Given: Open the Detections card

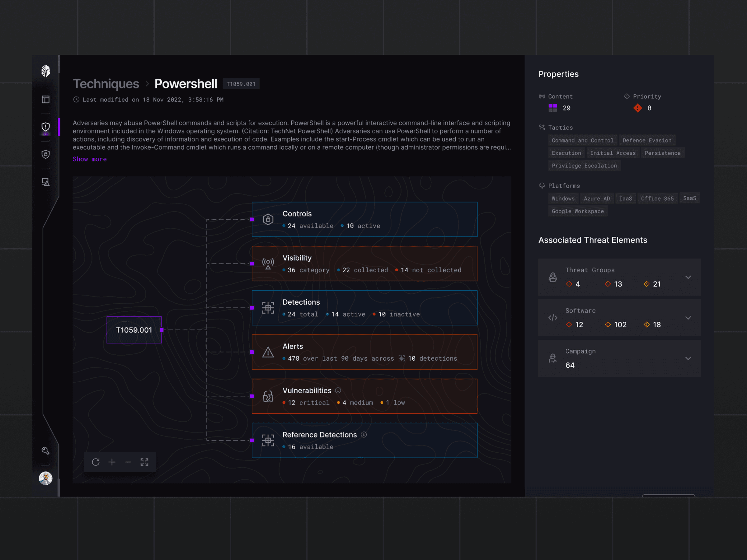Looking at the screenshot, I should pyautogui.click(x=365, y=308).
